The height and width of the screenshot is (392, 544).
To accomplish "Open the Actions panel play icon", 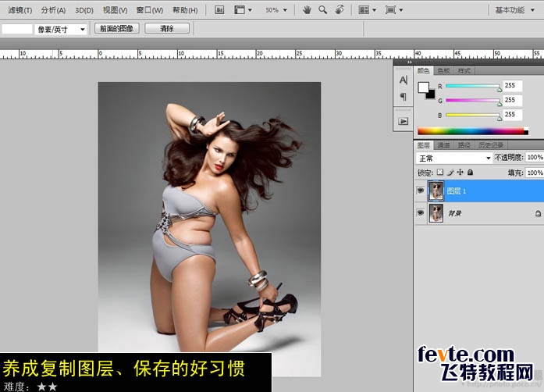I will [404, 121].
